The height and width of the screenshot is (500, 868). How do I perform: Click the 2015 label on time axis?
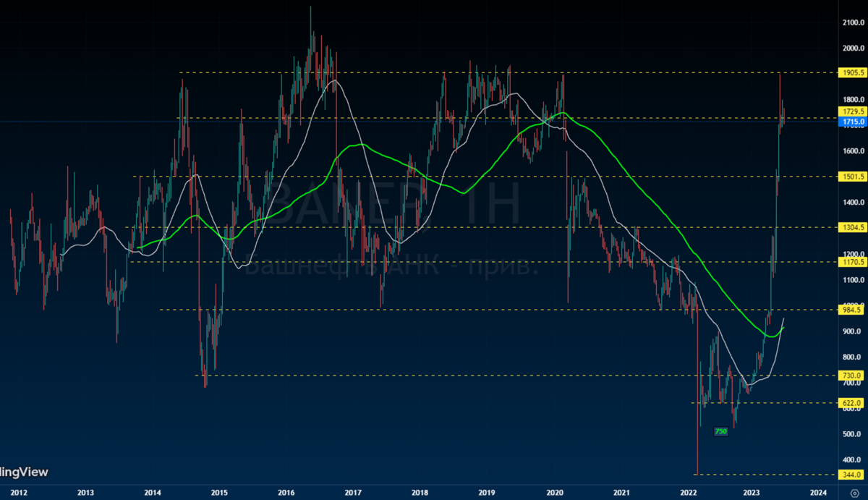[219, 492]
